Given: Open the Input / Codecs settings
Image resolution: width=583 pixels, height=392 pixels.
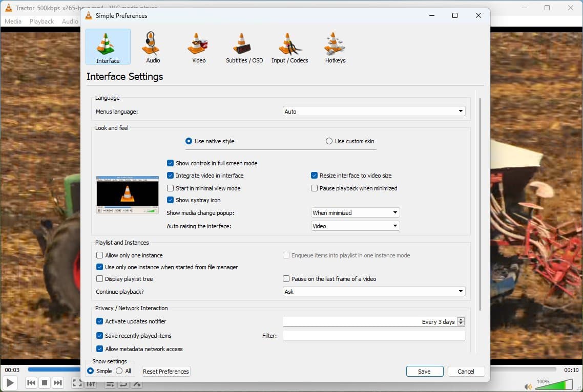Looking at the screenshot, I should tap(289, 47).
